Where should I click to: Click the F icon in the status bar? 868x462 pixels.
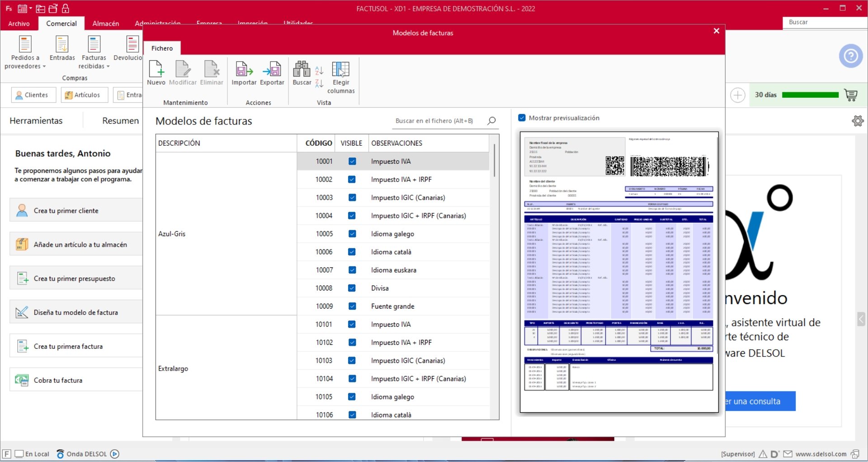[x=7, y=454]
